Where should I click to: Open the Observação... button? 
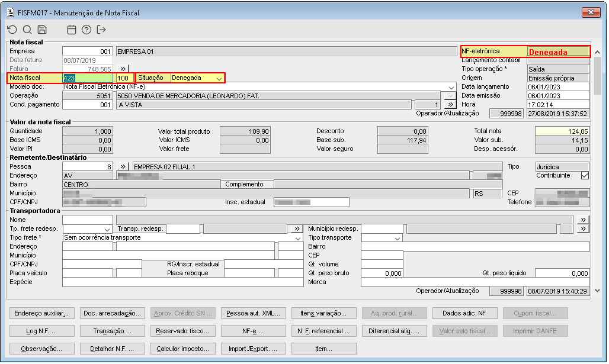pos(41,349)
